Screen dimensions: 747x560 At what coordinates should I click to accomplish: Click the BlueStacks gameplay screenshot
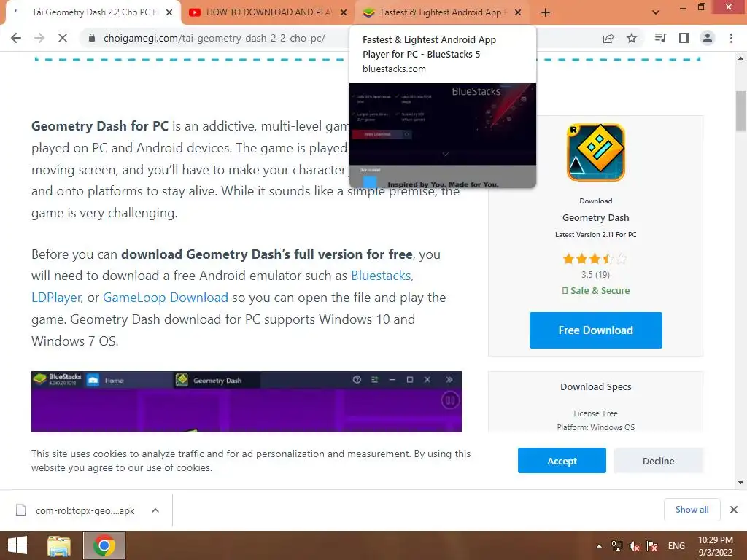point(247,402)
